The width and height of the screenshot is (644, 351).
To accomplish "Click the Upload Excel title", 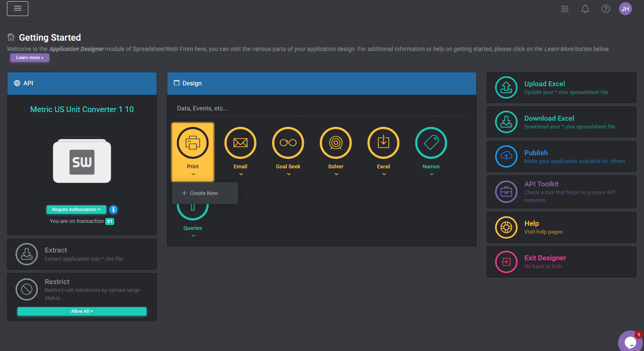I will [x=545, y=84].
